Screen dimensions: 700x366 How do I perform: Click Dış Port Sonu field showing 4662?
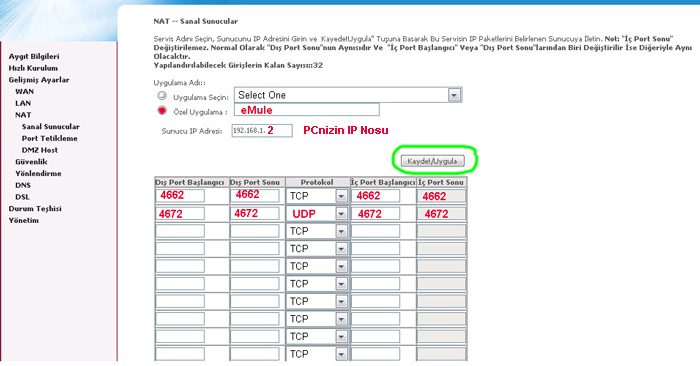[x=255, y=195]
